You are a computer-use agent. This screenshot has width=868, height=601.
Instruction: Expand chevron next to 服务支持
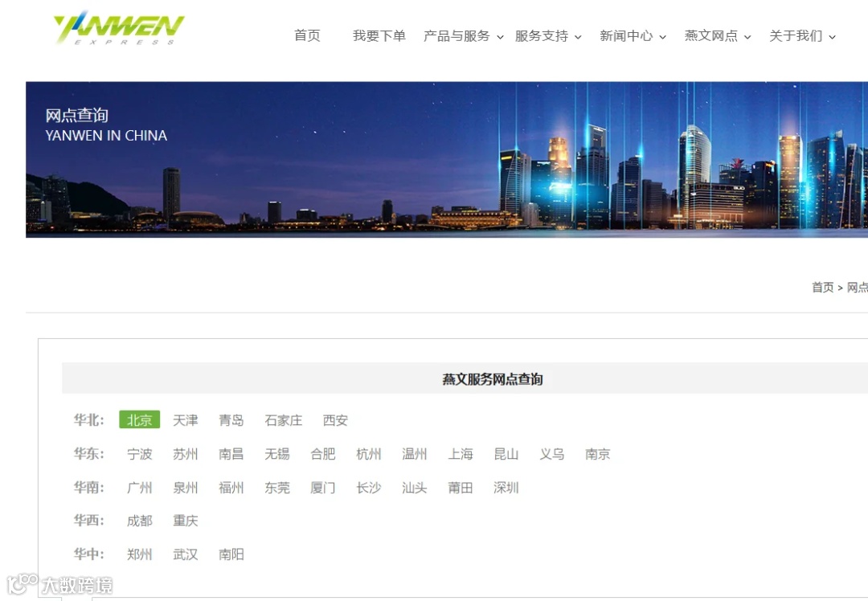pos(578,37)
